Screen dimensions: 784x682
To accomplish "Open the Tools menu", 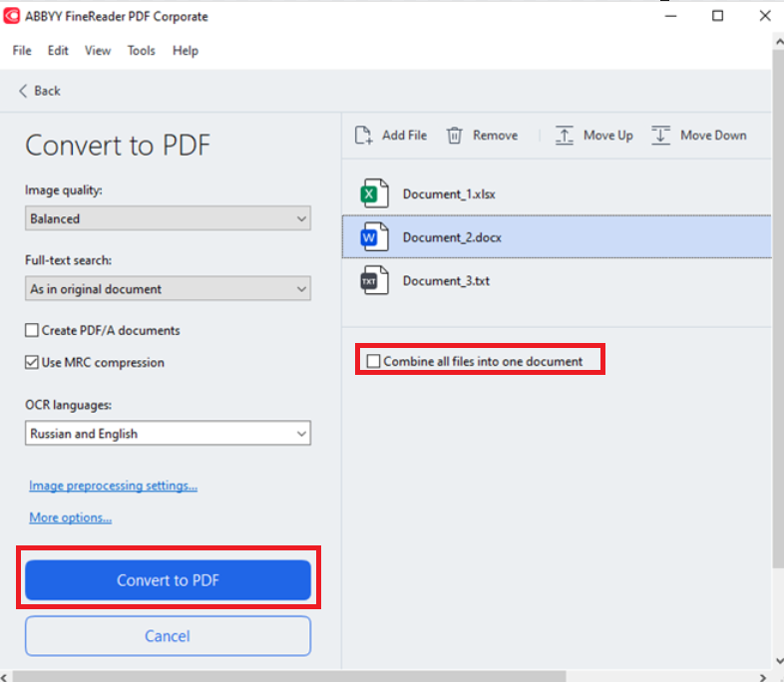I will 141,51.
